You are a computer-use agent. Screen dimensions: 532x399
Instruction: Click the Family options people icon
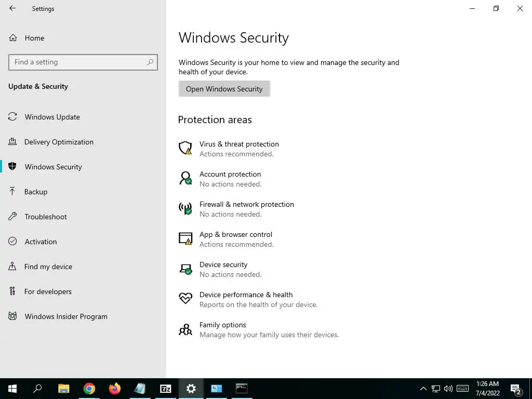185,329
